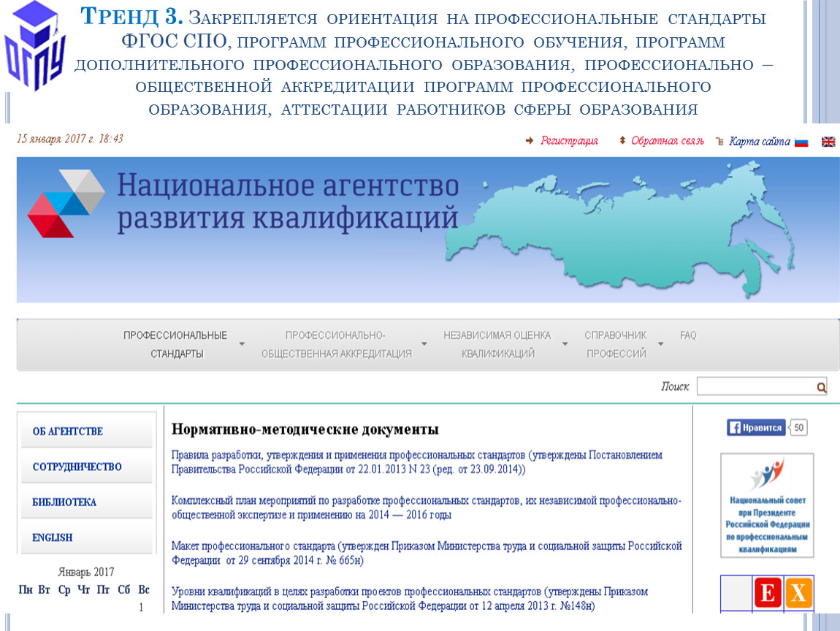Open the Справочник профессий menu
840x631 pixels.
click(616, 345)
